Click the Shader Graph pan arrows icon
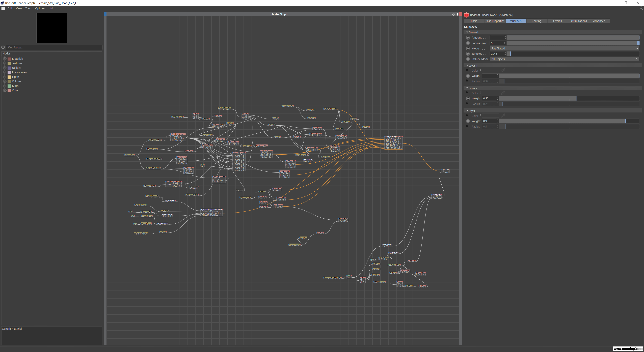The width and height of the screenshot is (644, 352). coord(454,14)
